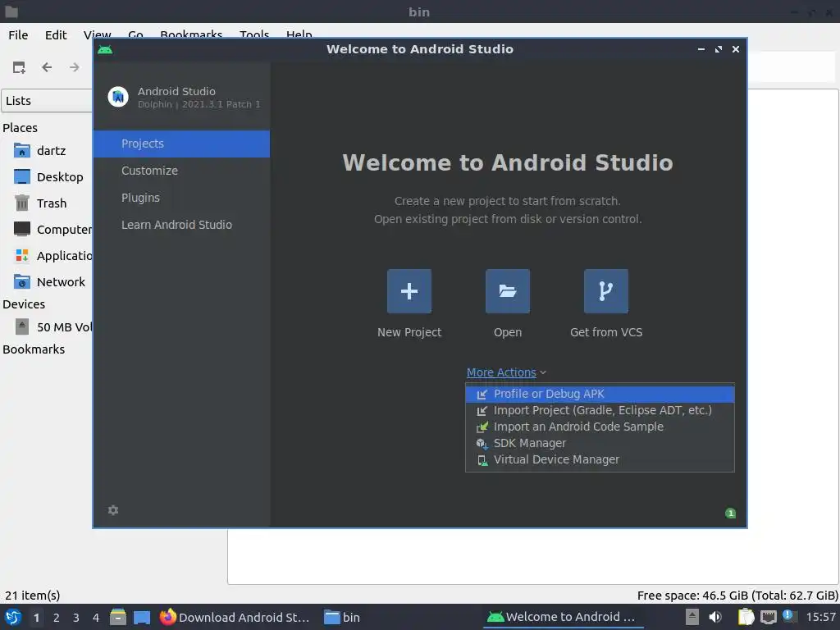
Task: Click the Get from VCS branch icon
Action: [x=606, y=291]
